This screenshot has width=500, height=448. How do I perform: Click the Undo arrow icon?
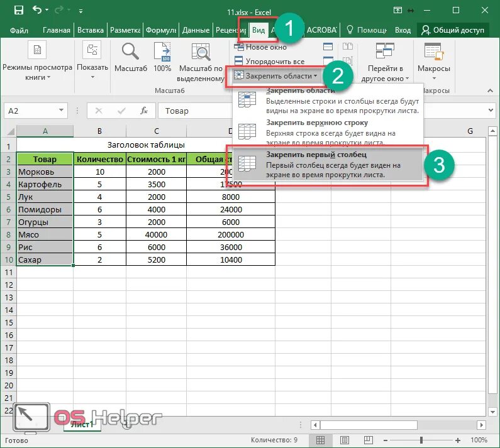pyautogui.click(x=37, y=10)
